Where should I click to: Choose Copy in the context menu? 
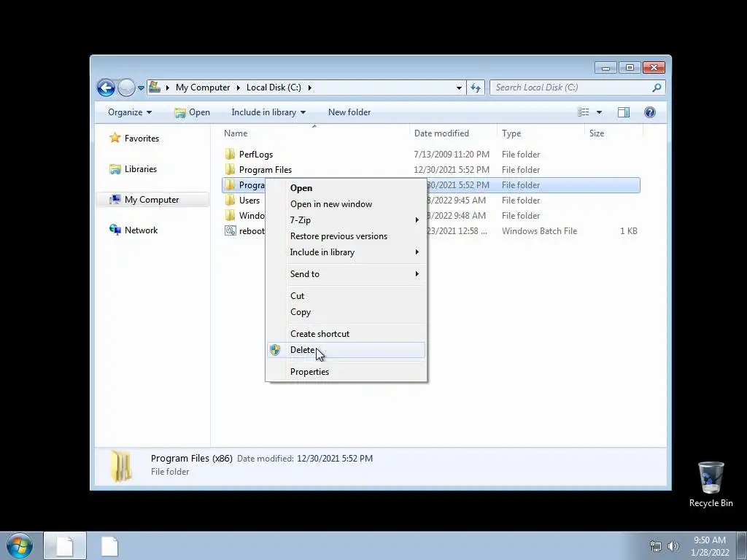346,312
